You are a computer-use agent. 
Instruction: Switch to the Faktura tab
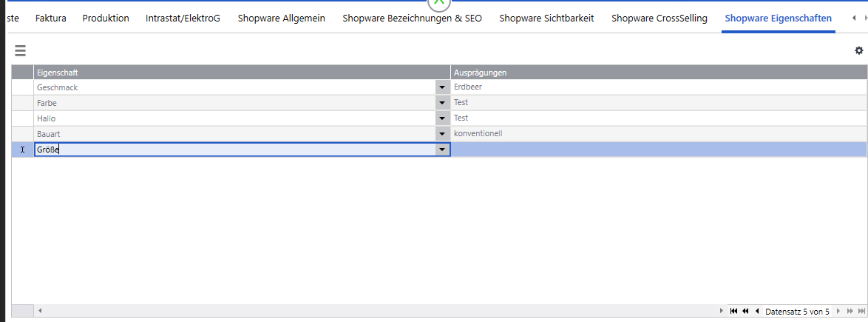tap(51, 19)
